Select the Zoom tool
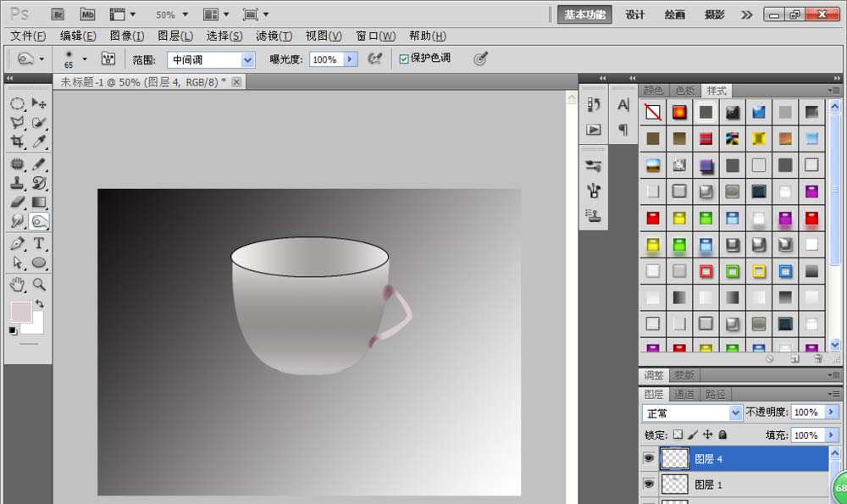 pos(39,285)
